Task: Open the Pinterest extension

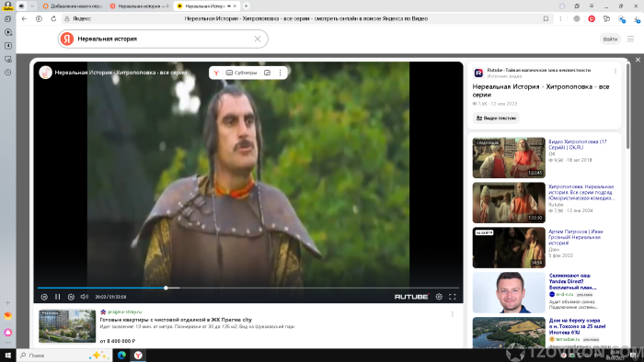Action: tap(592, 19)
